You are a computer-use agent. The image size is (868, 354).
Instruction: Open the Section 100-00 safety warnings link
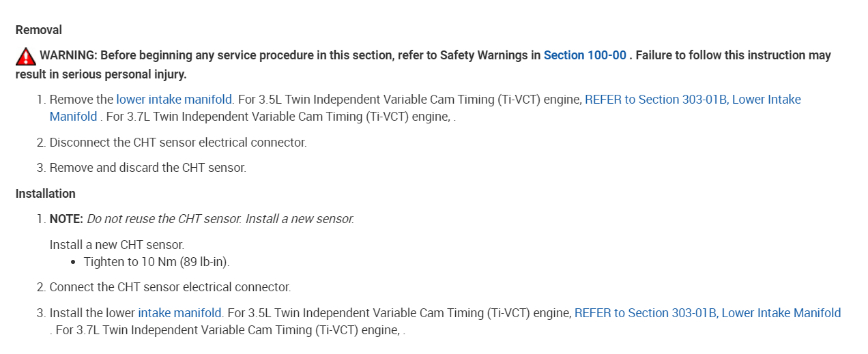[x=585, y=55]
